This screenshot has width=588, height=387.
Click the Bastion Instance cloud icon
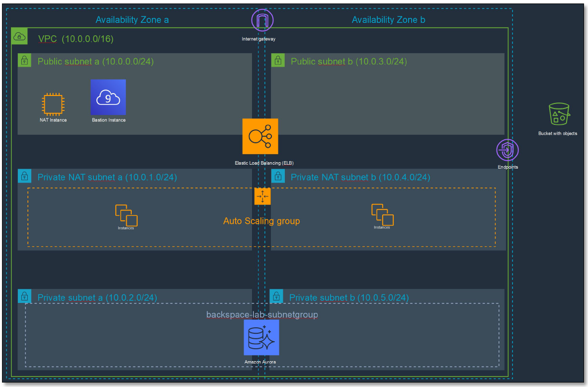(x=108, y=97)
